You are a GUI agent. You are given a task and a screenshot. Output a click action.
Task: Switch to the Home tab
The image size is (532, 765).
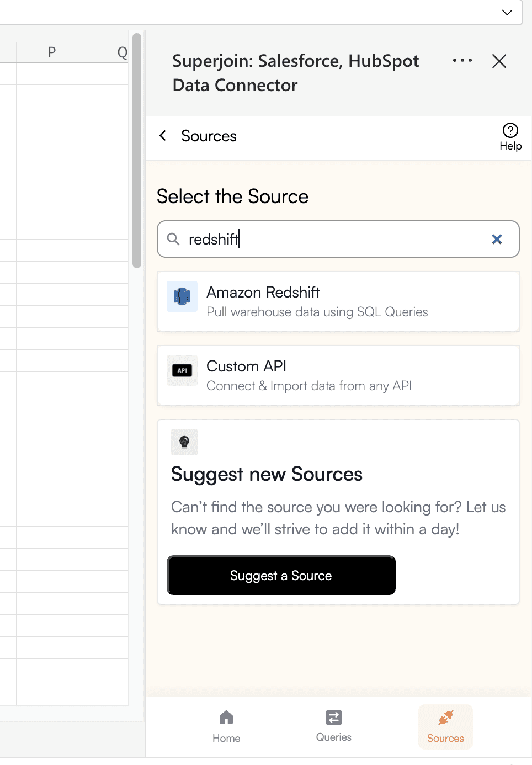coord(226,726)
